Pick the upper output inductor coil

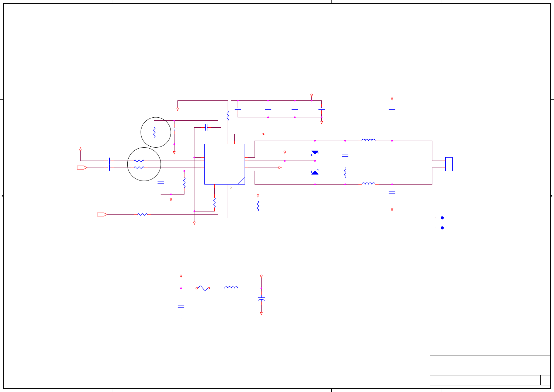pos(369,140)
